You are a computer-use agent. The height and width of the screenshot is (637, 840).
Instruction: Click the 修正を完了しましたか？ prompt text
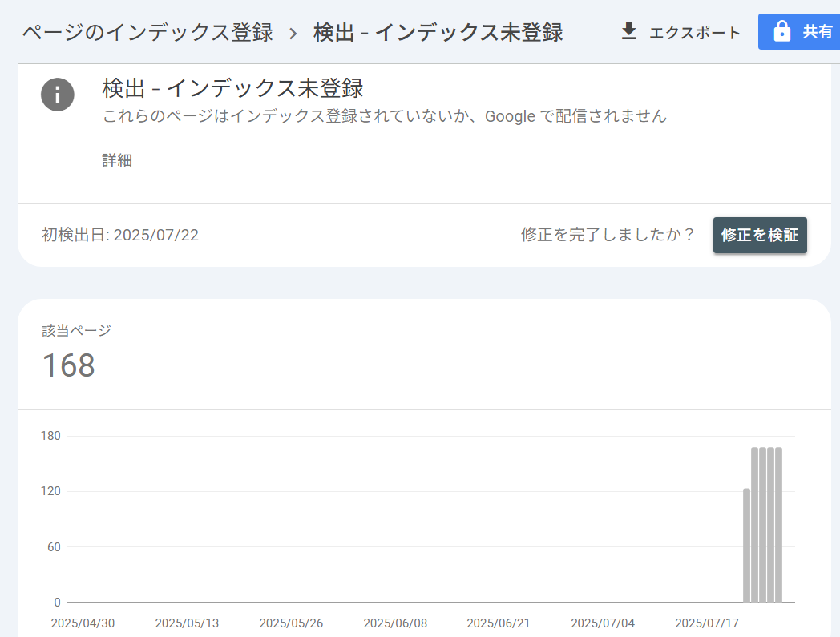click(608, 235)
